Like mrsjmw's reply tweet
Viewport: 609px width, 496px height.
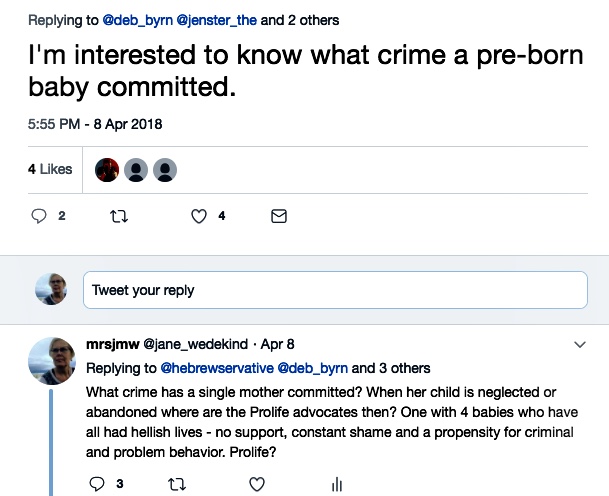click(x=256, y=484)
